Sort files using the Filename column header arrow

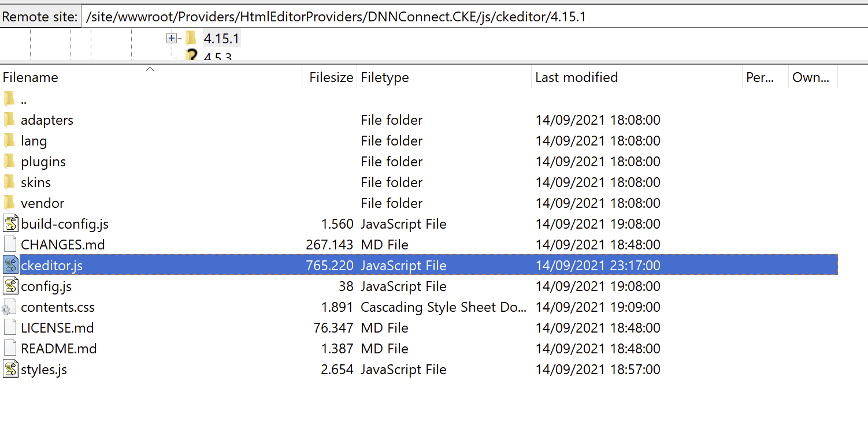point(150,69)
